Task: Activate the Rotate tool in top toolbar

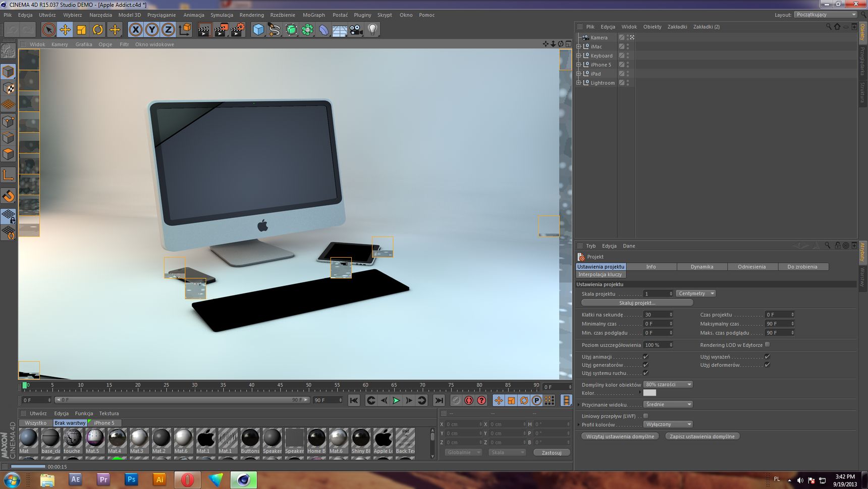Action: coord(98,30)
